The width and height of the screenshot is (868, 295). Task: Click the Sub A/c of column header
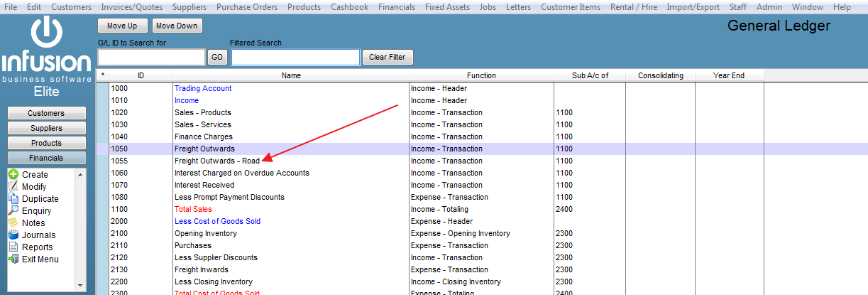pyautogui.click(x=590, y=75)
